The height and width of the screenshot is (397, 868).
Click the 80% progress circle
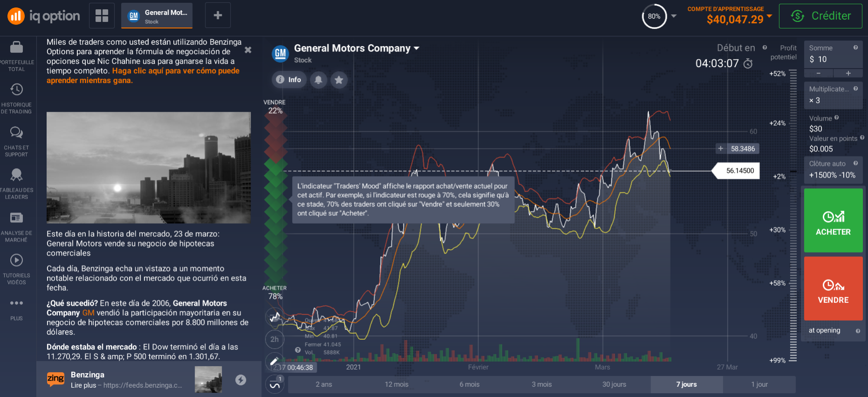pos(654,16)
